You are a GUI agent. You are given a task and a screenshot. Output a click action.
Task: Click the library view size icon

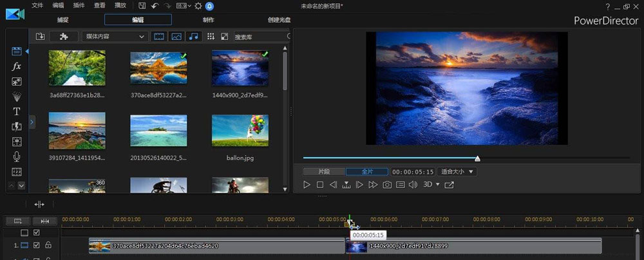pyautogui.click(x=224, y=37)
